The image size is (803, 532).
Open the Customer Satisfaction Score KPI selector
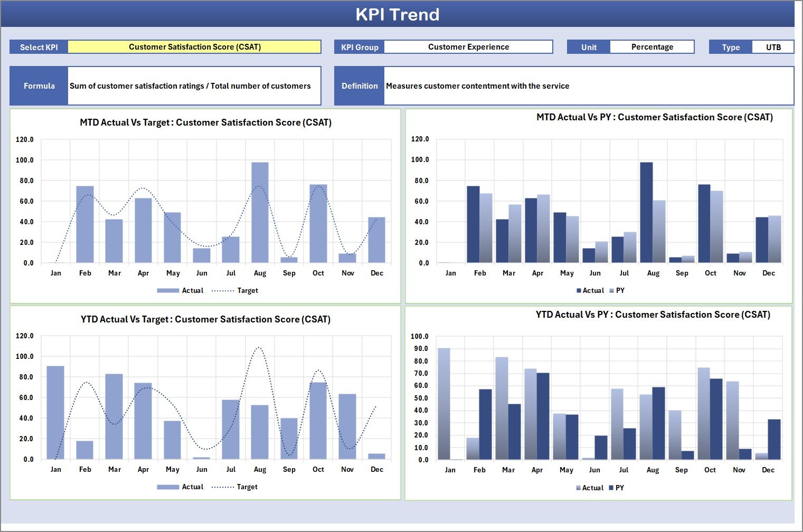[195, 46]
